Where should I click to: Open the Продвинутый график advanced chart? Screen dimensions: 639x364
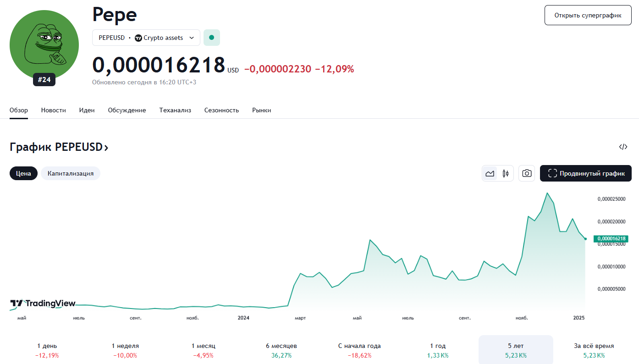coord(586,173)
